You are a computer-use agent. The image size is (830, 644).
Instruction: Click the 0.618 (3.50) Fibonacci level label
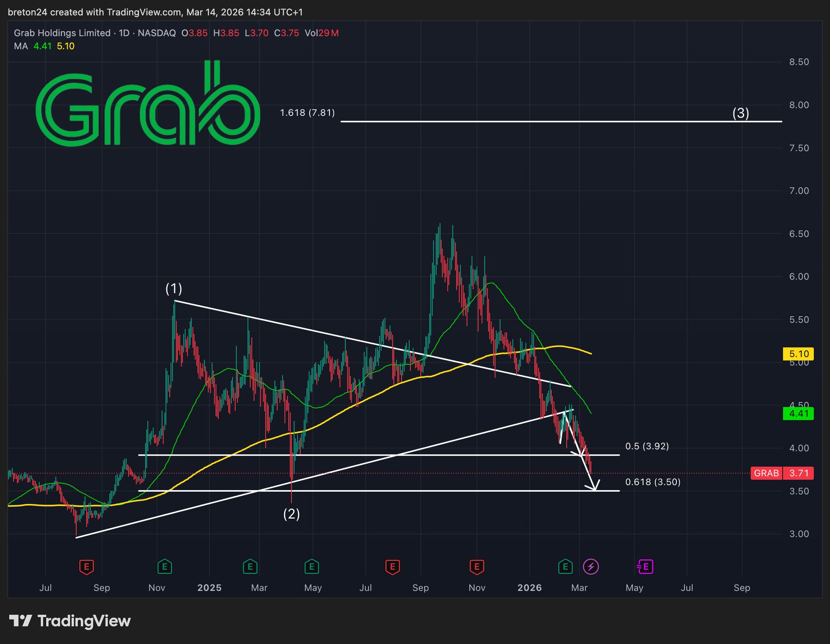coord(652,482)
